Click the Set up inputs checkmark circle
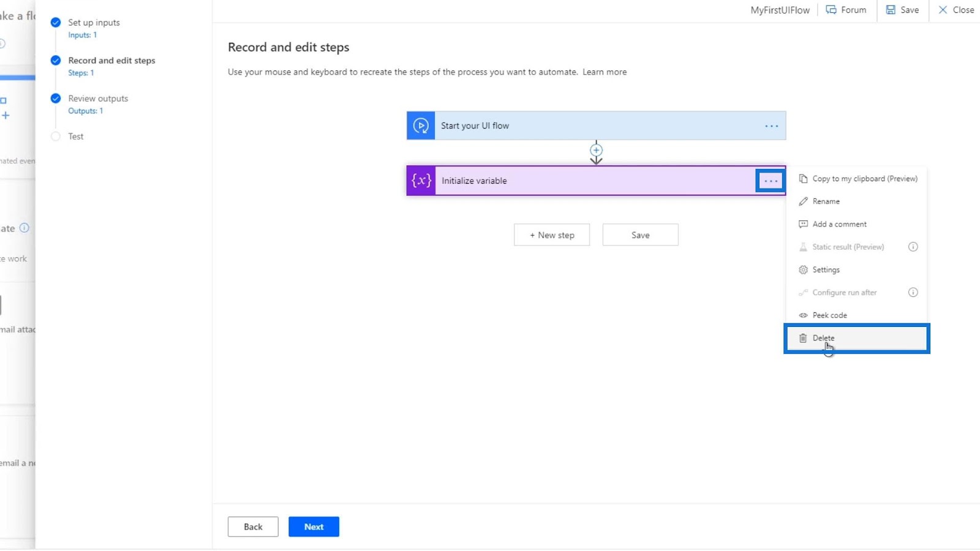 click(56, 23)
